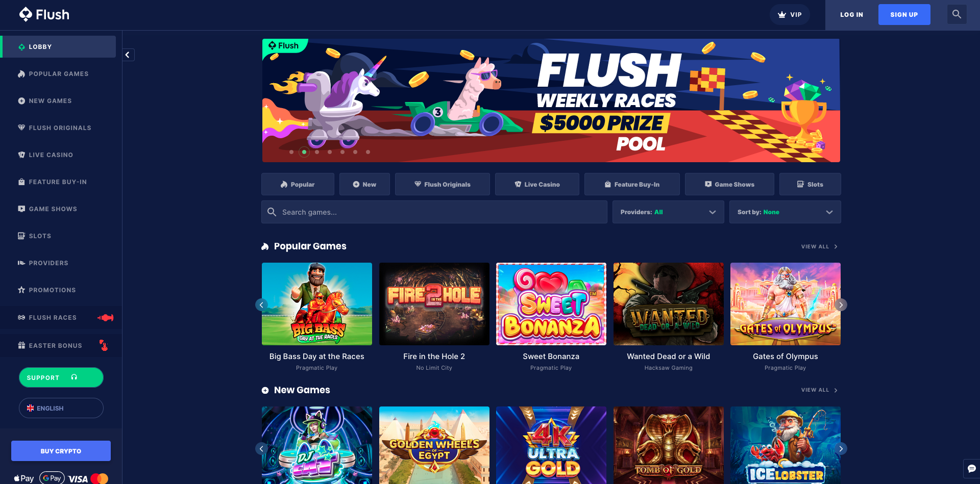Click the Sign Up button
The width and height of the screenshot is (980, 484).
pos(904,15)
